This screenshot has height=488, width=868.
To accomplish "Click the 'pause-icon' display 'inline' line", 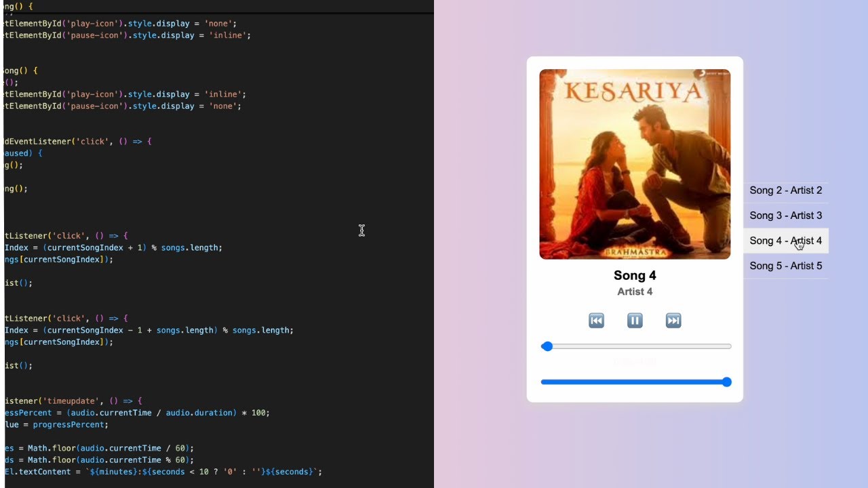I will click(127, 35).
